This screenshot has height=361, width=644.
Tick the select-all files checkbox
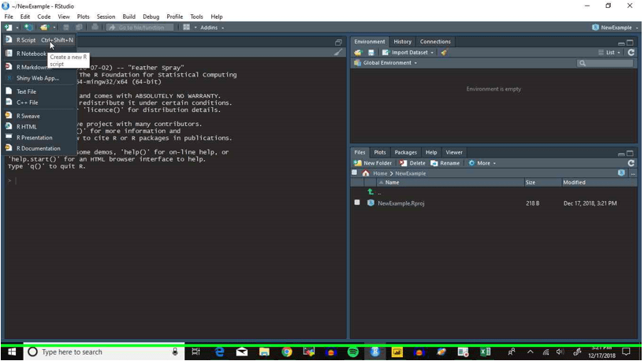point(355,173)
